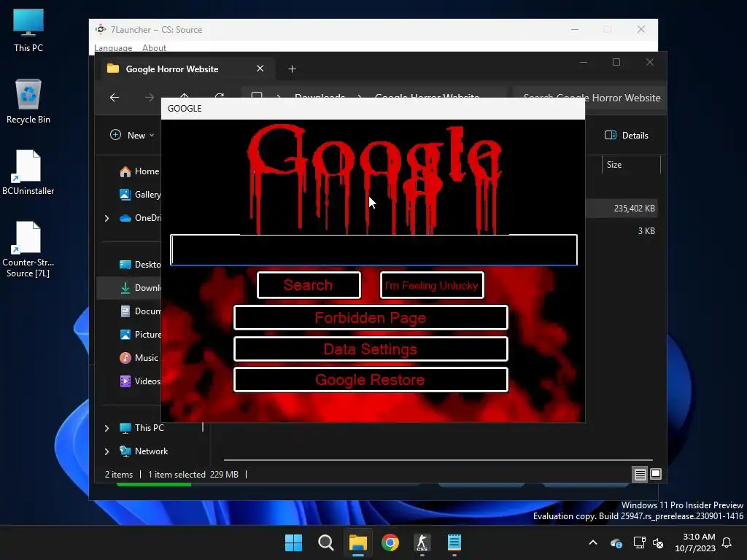Viewport: 747px width, 560px height.
Task: Close the Google Horror Website tab
Action: [x=260, y=69]
